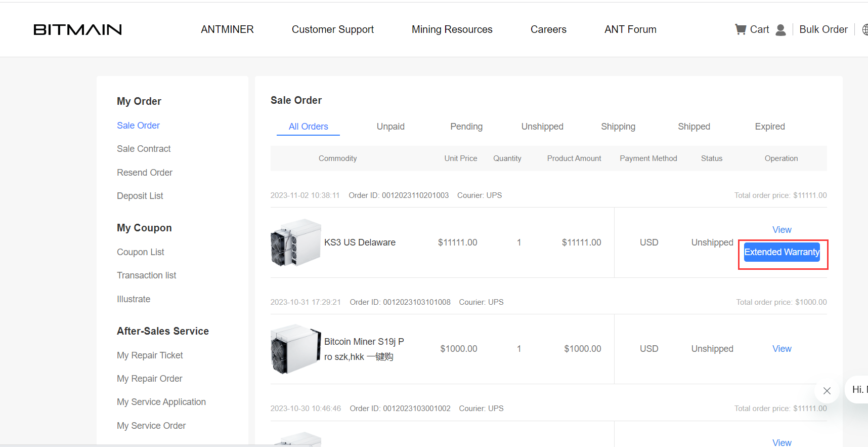Click the Cart text label
Viewport: 868px width, 447px height.
[759, 29]
